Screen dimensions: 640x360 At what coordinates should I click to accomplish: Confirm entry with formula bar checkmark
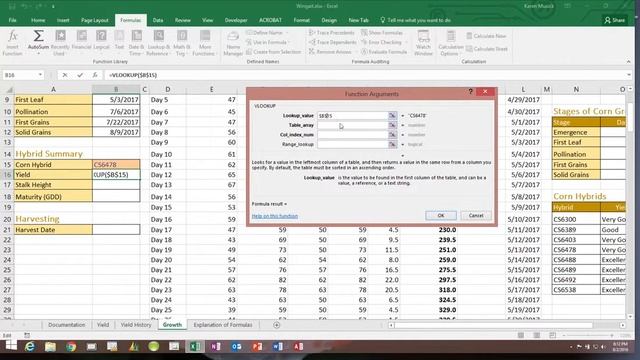pos(80,75)
